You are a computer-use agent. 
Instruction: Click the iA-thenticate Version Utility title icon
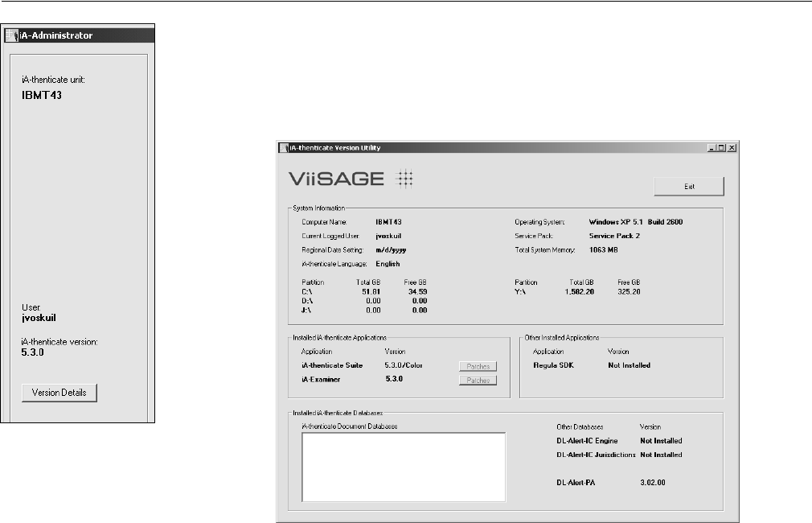[284, 148]
